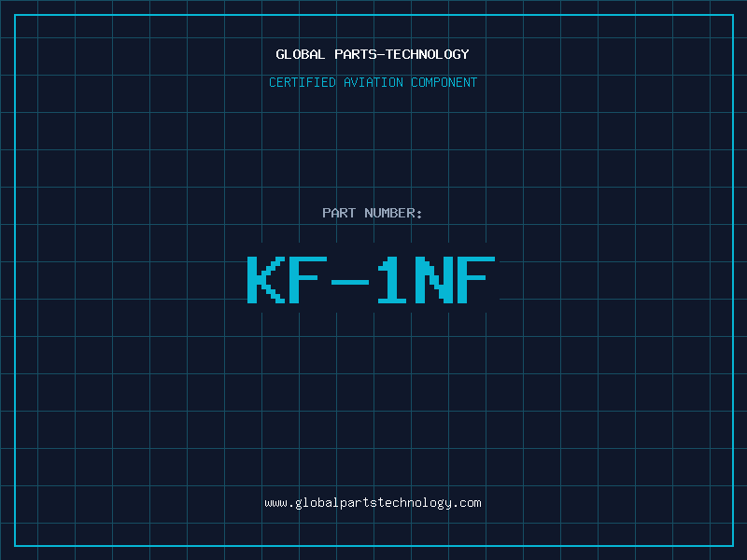Select the KF-1NF part number text
Viewport: 747px width, 560px height.
click(373, 280)
